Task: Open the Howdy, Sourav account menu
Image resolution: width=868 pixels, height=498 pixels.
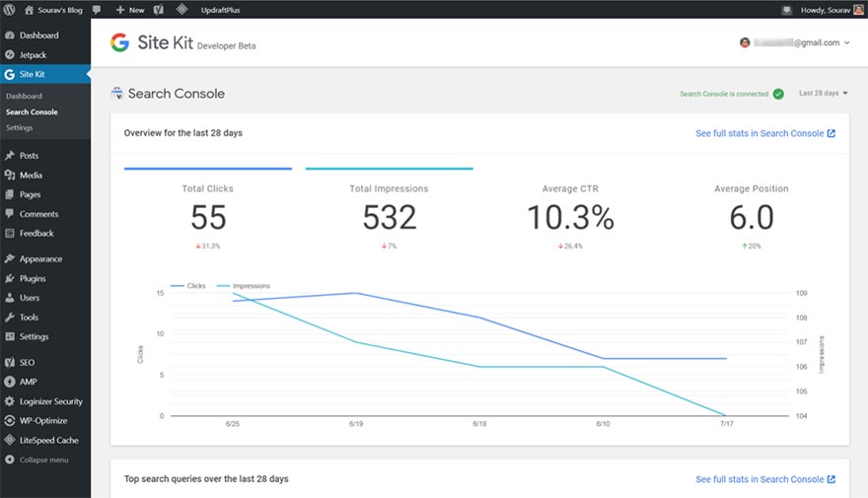Action: 832,10
